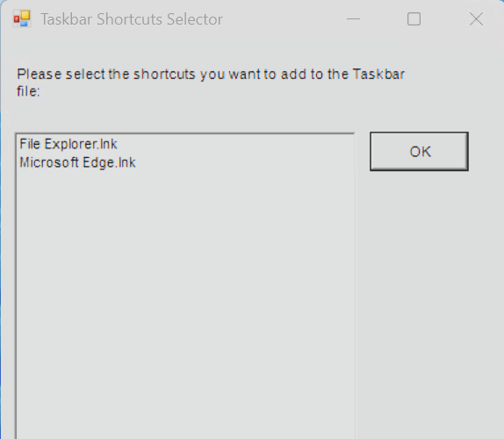
Task: Click the X icon in the title bar
Action: (x=476, y=19)
